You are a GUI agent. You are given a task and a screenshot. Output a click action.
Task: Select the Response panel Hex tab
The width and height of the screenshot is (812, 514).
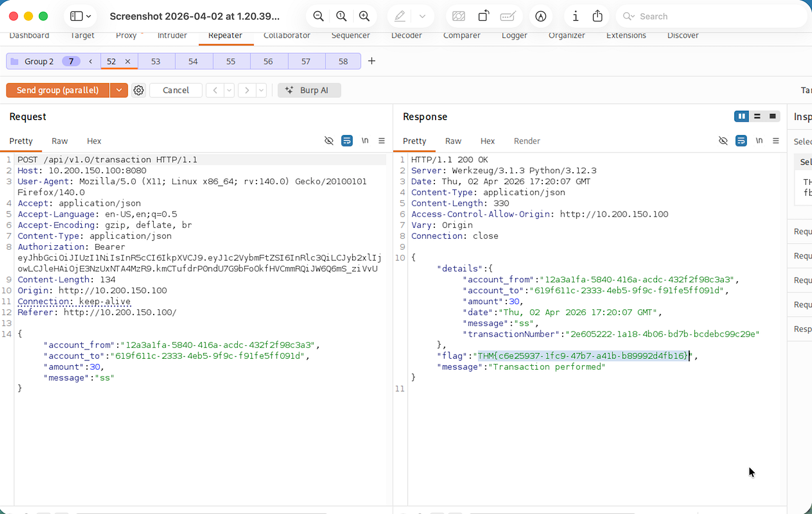pos(488,141)
